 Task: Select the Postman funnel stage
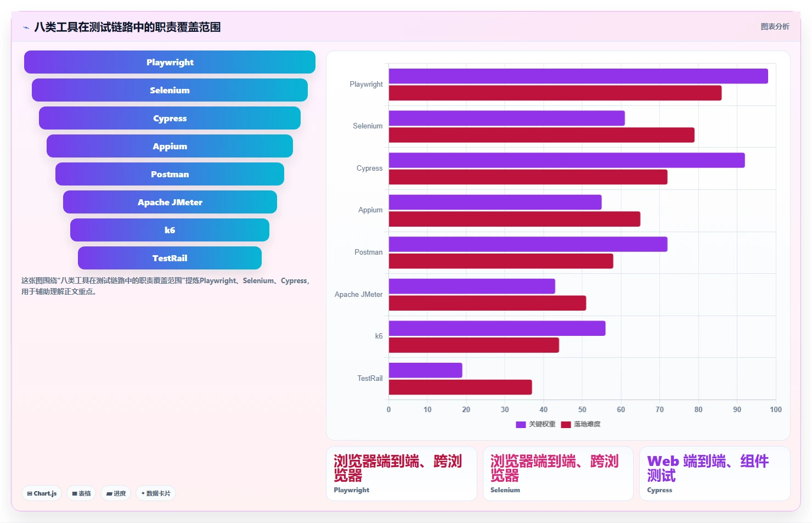170,174
